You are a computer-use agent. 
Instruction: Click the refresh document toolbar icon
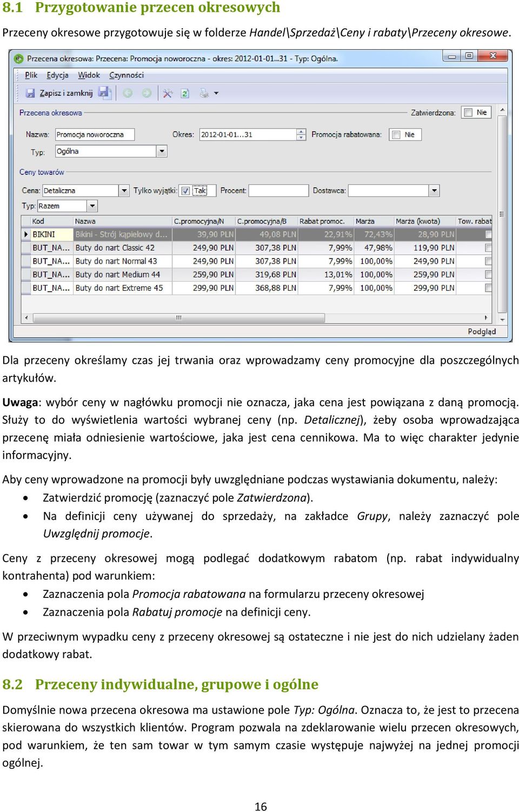[x=185, y=93]
